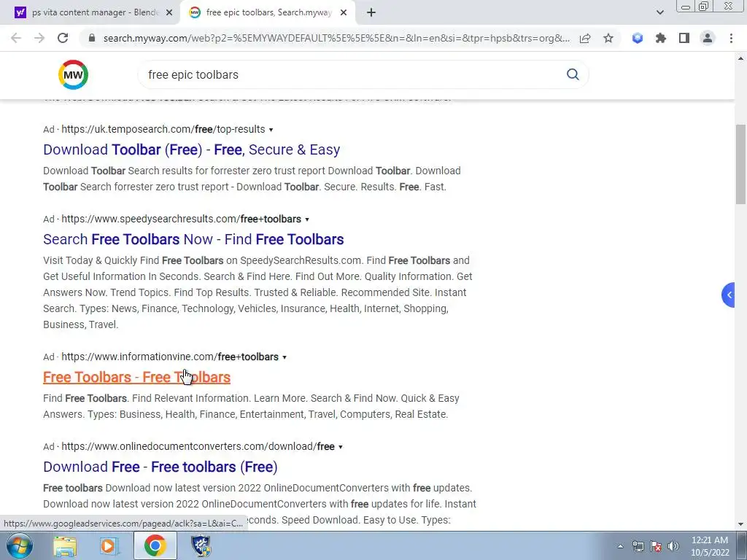Image resolution: width=747 pixels, height=560 pixels.
Task: Select the Chrome taskbar icon
Action: (155, 545)
